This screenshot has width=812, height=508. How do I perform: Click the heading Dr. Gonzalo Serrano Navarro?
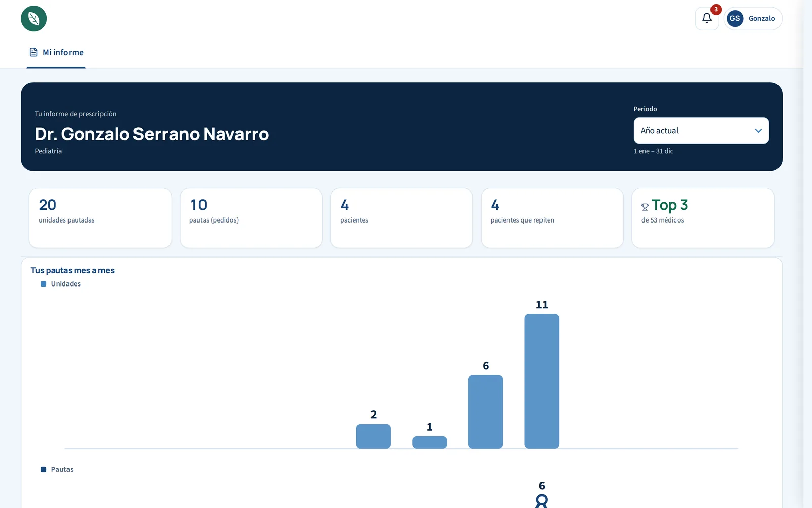click(152, 134)
